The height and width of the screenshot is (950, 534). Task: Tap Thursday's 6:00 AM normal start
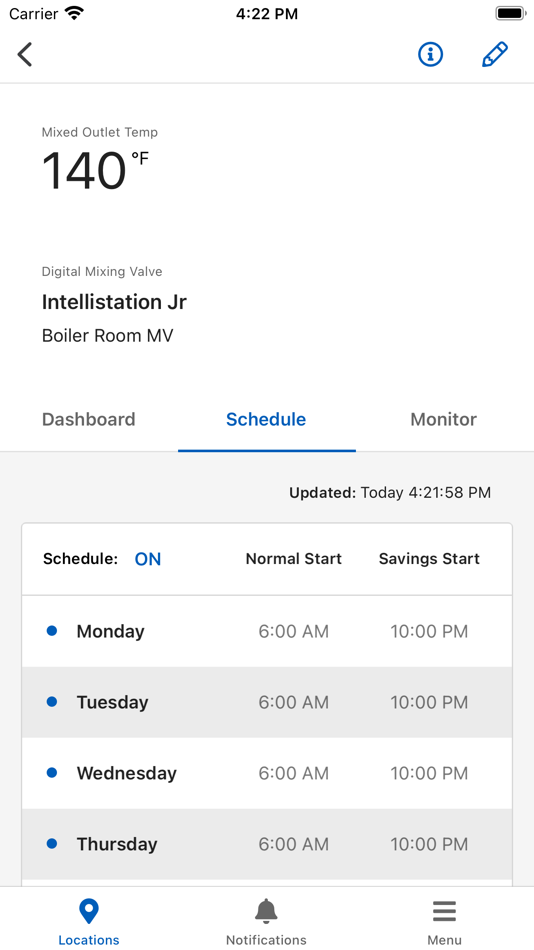tap(293, 844)
